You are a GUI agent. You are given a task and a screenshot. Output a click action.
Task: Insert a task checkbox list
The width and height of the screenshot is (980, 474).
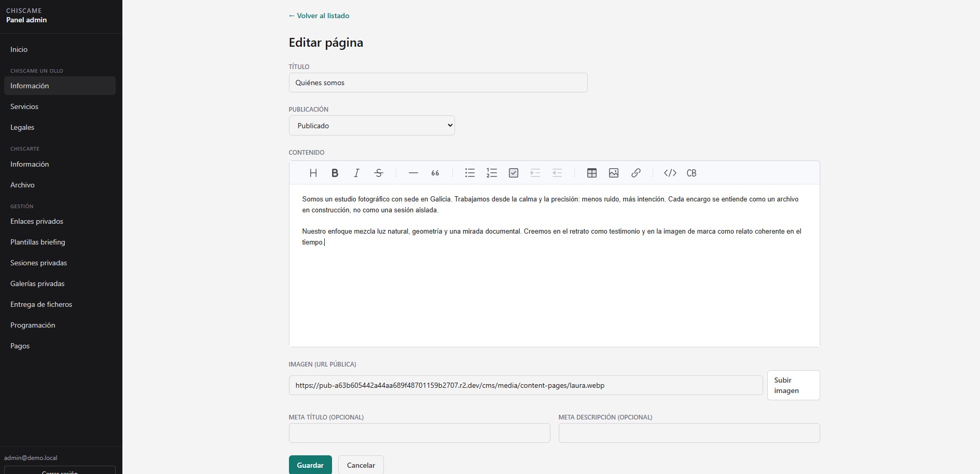pyautogui.click(x=514, y=173)
